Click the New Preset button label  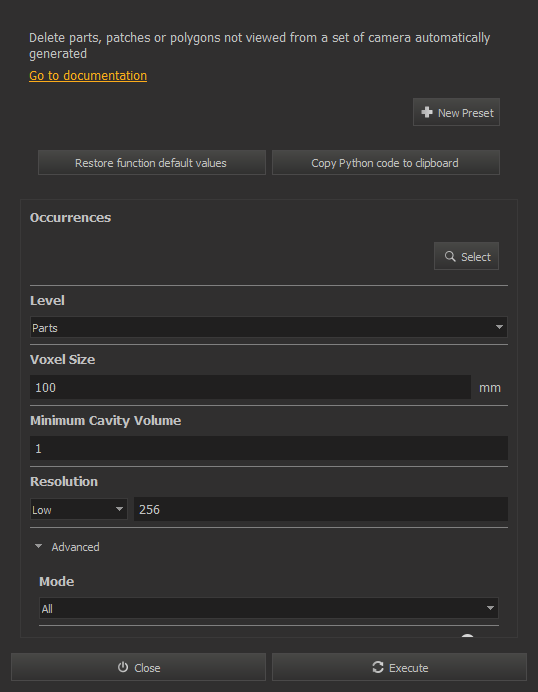pyautogui.click(x=466, y=113)
